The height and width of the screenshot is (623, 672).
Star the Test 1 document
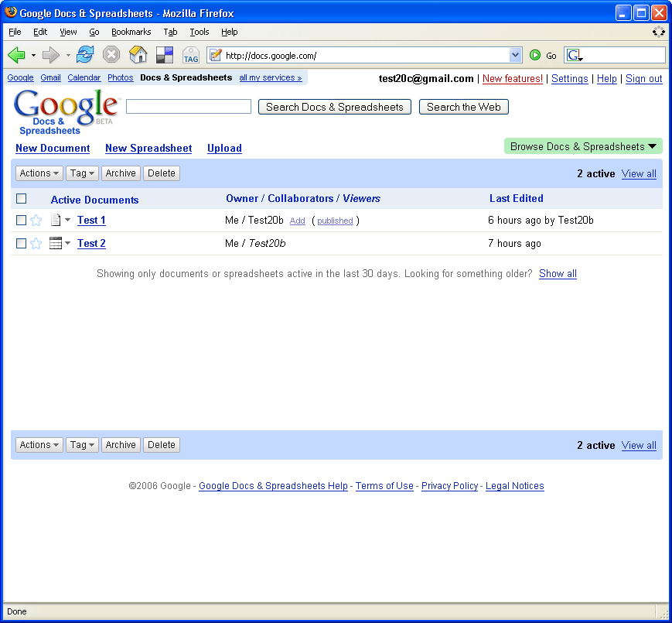tap(36, 221)
